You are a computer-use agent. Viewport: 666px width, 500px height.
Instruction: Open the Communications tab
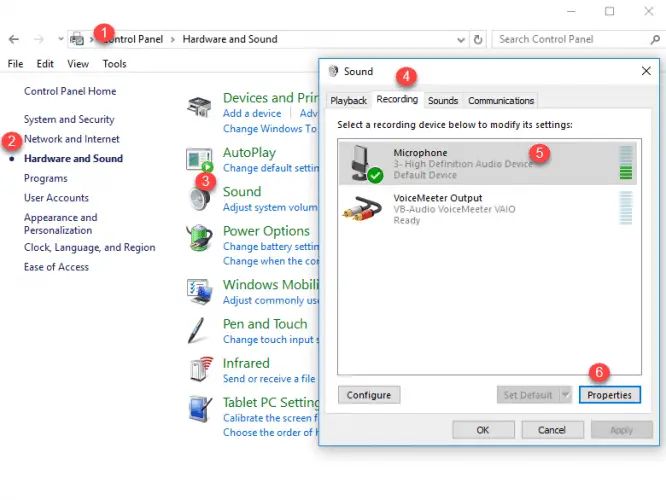(501, 101)
